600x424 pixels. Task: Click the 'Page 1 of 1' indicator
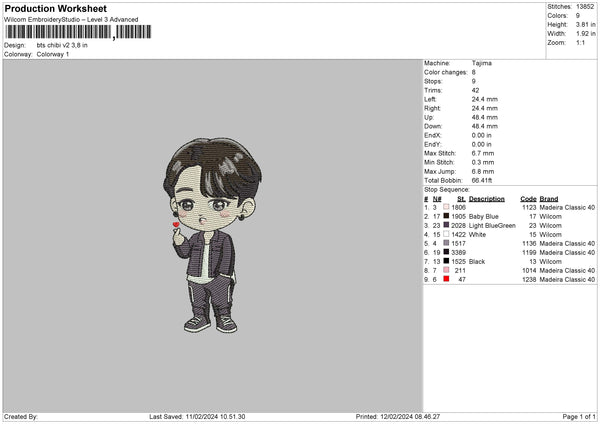point(579,416)
